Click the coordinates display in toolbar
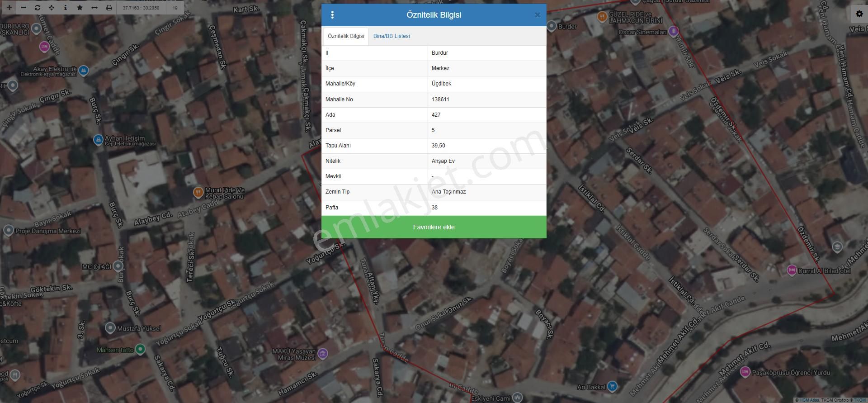The image size is (868, 403). (141, 8)
